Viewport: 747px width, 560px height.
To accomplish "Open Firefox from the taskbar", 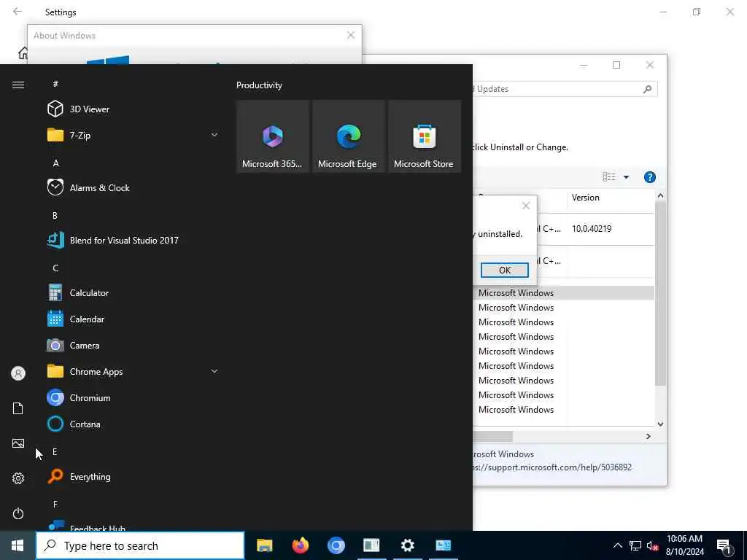I will 300,545.
